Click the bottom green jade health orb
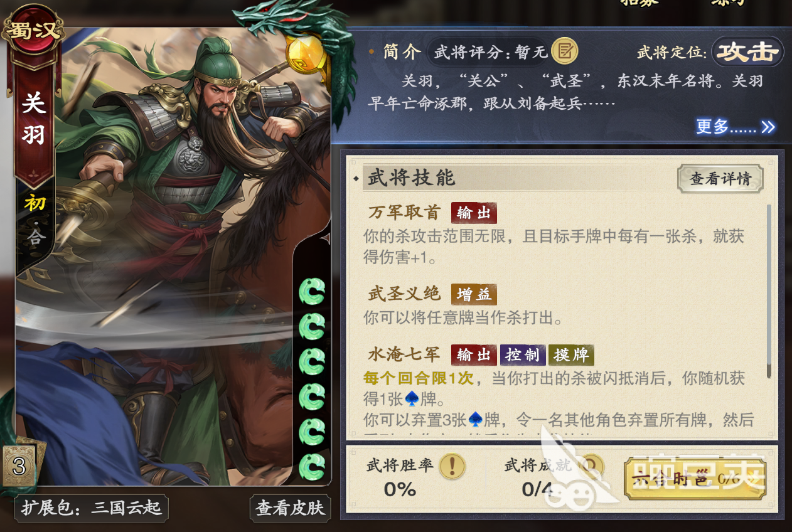This screenshot has width=792, height=532. 312,466
